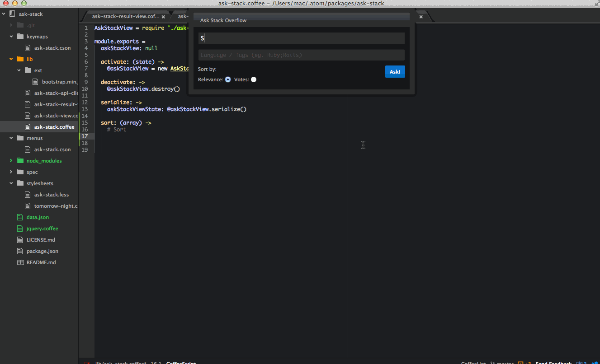Viewport: 600px width, 364px height.
Task: Click the .git folder icon
Action: pos(20,25)
